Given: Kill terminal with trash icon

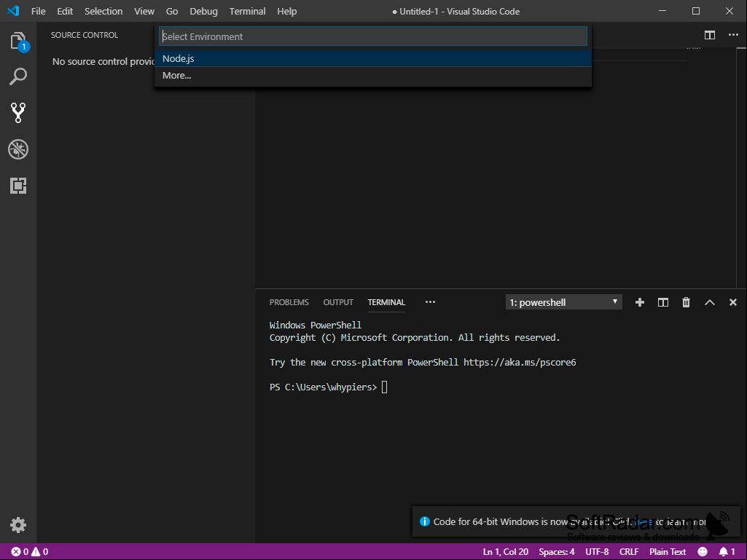Looking at the screenshot, I should click(x=686, y=302).
